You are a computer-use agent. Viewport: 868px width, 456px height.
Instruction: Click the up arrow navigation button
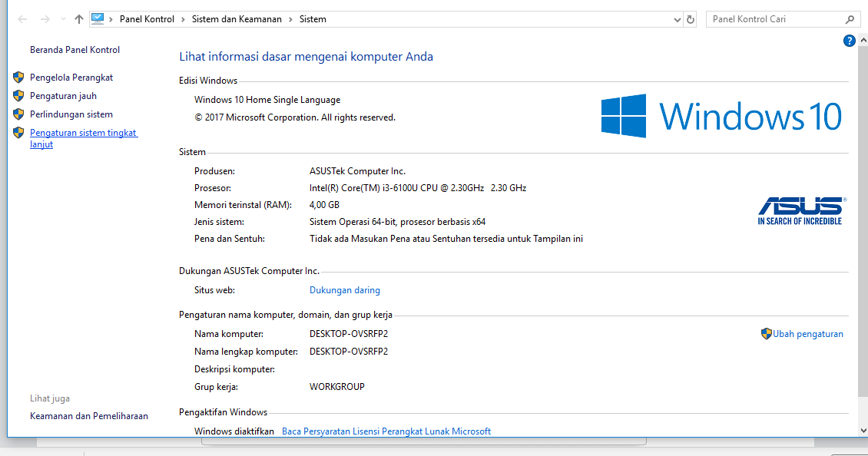click(78, 19)
